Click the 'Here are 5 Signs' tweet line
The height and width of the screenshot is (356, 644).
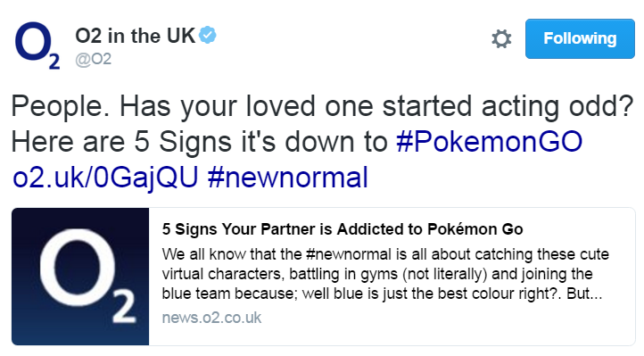[199, 142]
